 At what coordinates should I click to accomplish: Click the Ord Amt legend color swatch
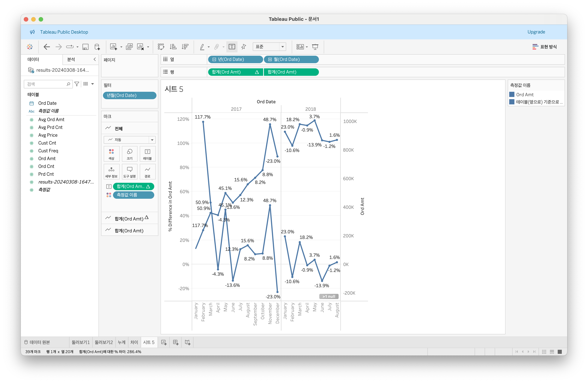512,95
